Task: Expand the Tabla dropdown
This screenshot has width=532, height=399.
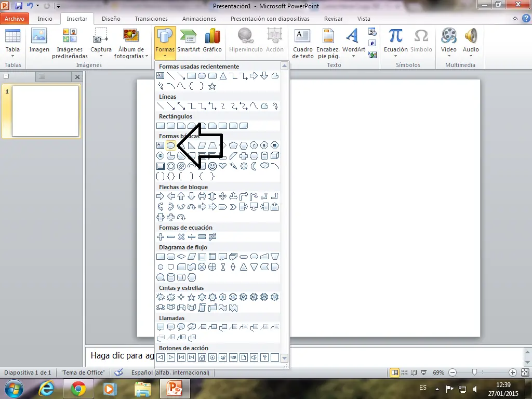Action: [12, 56]
